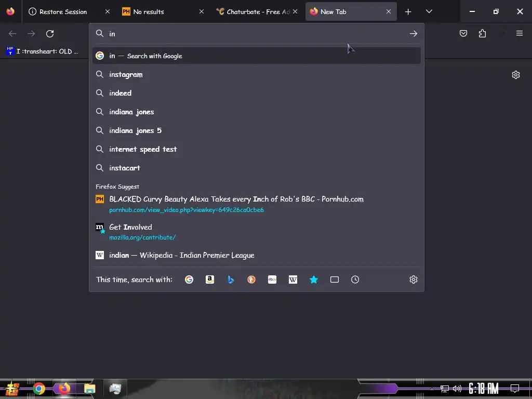Choose the indiana jones 5 suggestion

[x=257, y=130]
